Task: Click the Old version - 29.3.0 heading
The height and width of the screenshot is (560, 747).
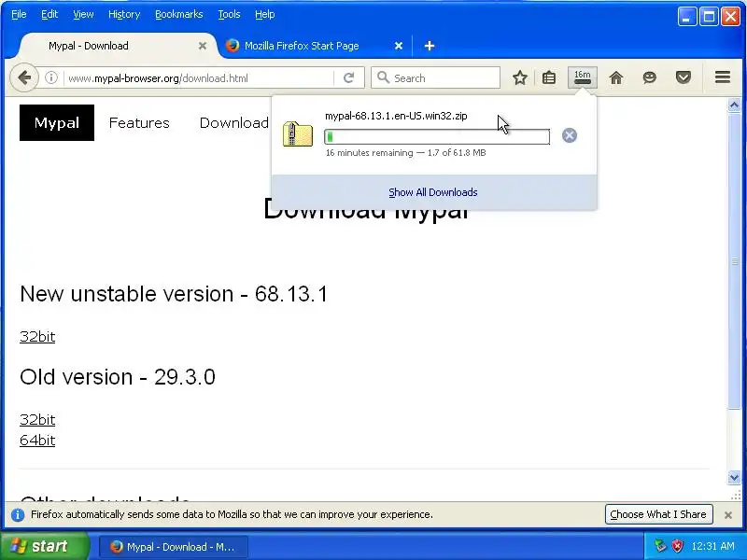Action: click(118, 377)
